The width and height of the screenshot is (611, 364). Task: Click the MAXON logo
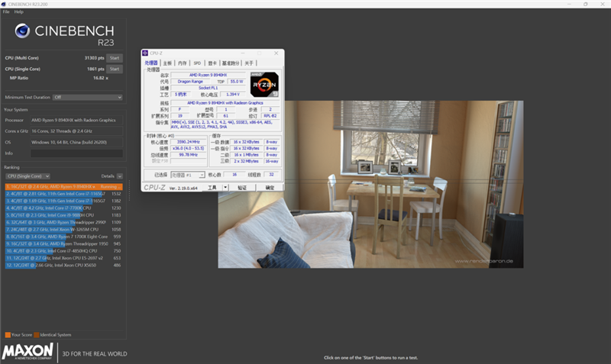(27, 352)
